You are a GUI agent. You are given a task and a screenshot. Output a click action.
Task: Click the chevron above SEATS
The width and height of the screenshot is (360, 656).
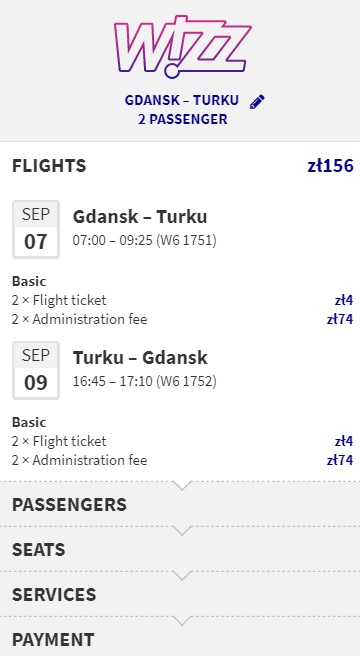pyautogui.click(x=182, y=530)
